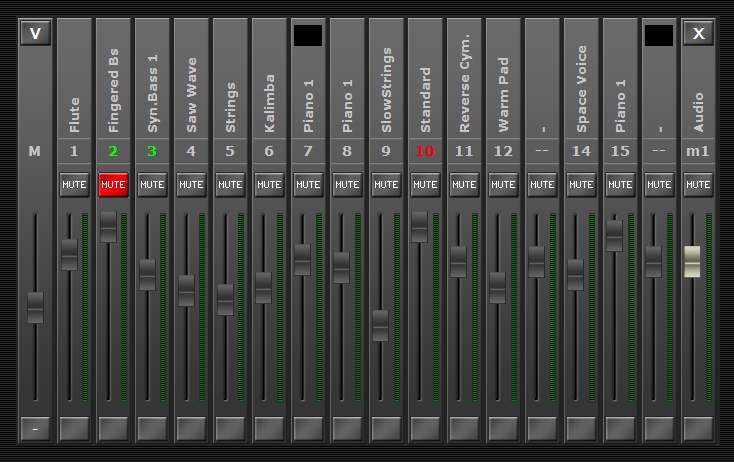This screenshot has height=462, width=734.
Task: Unmute channel 2 Fingered Bs
Action: [113, 184]
